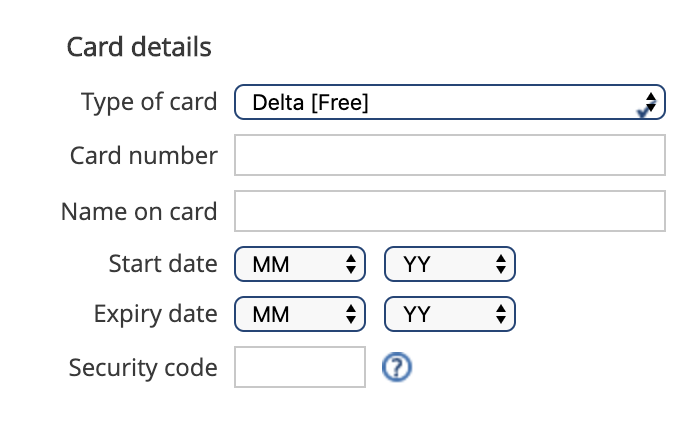Click the 'Card number' label text

click(x=144, y=155)
